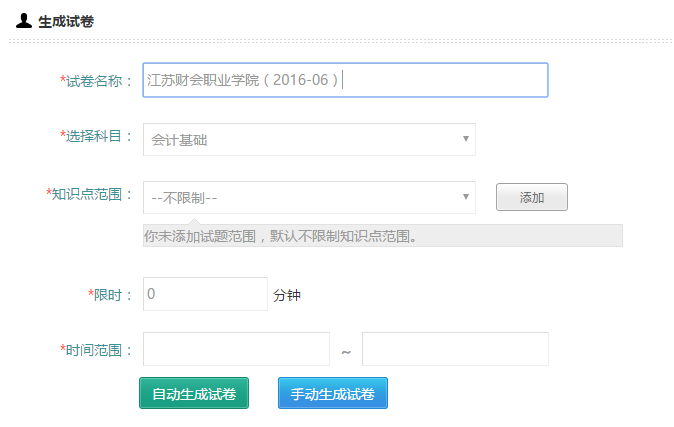Click the arrow on the 会计基础 combo box
This screenshot has height=427, width=674.
click(465, 139)
